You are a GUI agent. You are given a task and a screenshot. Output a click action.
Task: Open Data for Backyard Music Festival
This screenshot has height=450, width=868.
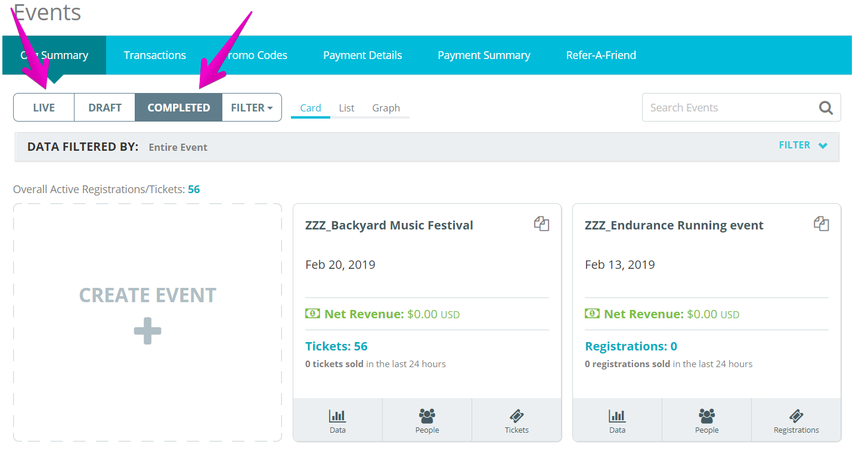click(x=337, y=420)
